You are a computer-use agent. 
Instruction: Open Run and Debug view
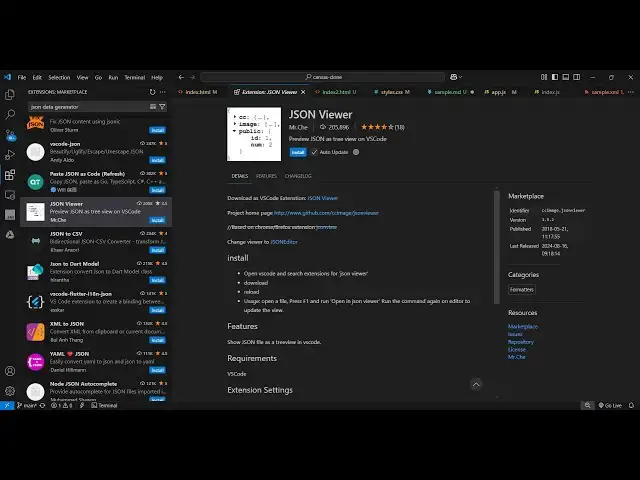[x=10, y=155]
